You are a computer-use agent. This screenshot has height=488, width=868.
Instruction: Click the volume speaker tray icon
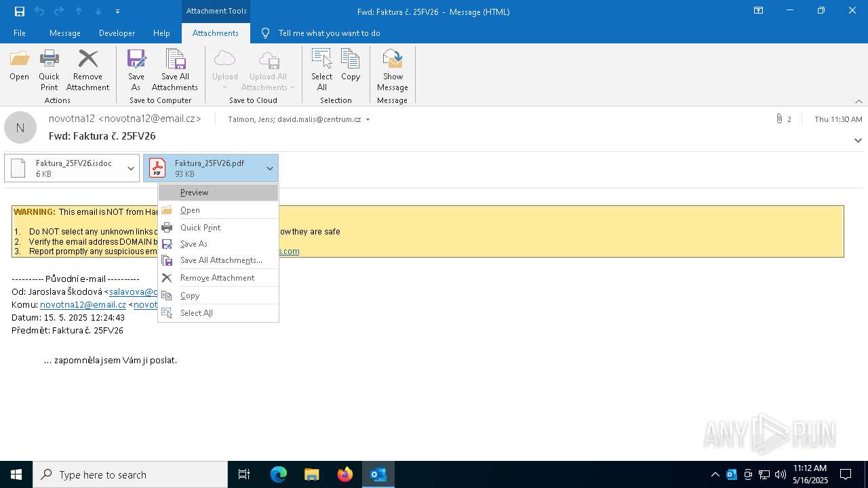(x=781, y=474)
